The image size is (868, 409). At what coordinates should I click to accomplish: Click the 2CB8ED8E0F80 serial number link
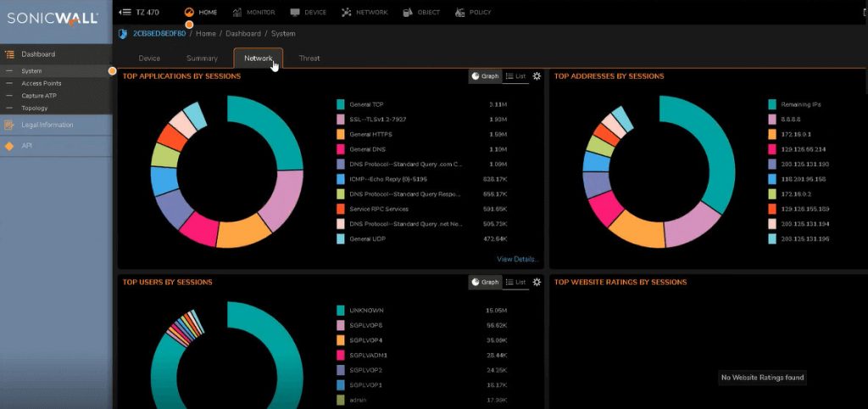159,34
